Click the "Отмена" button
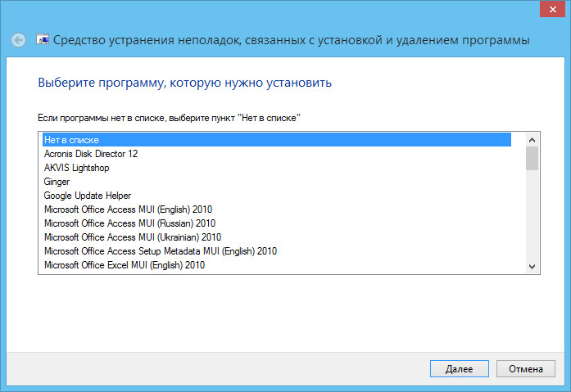 click(525, 369)
